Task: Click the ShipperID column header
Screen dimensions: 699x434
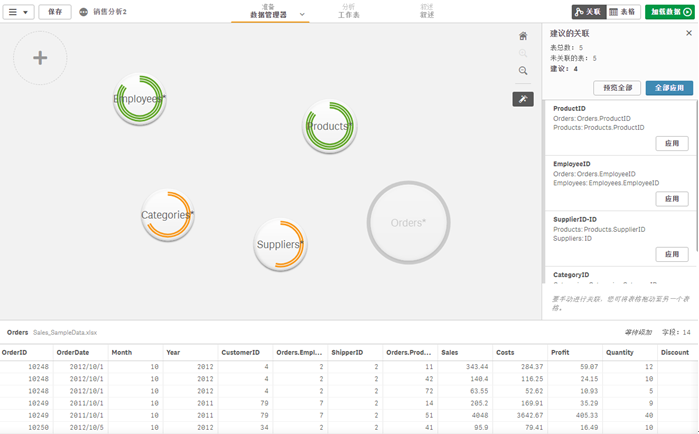Action: (355, 352)
